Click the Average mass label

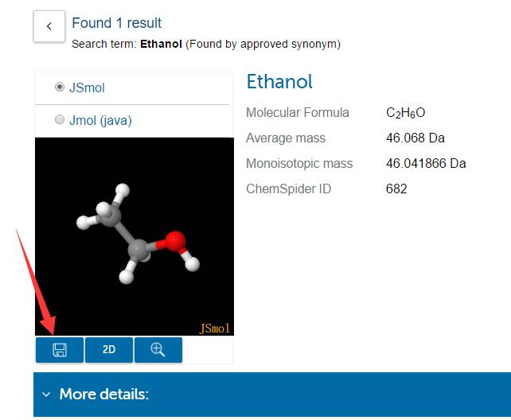pyautogui.click(x=286, y=138)
